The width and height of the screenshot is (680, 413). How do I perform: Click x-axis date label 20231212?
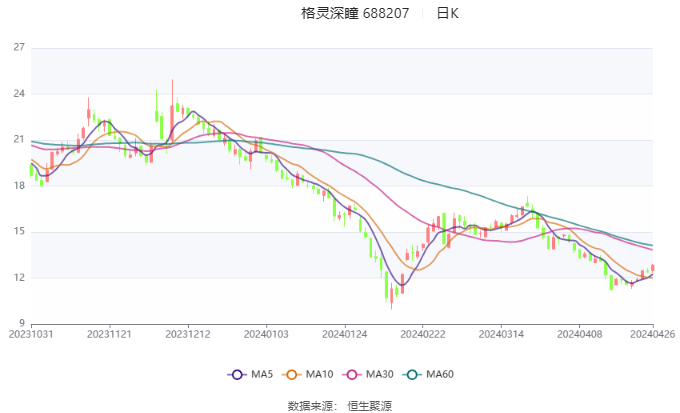[188, 334]
